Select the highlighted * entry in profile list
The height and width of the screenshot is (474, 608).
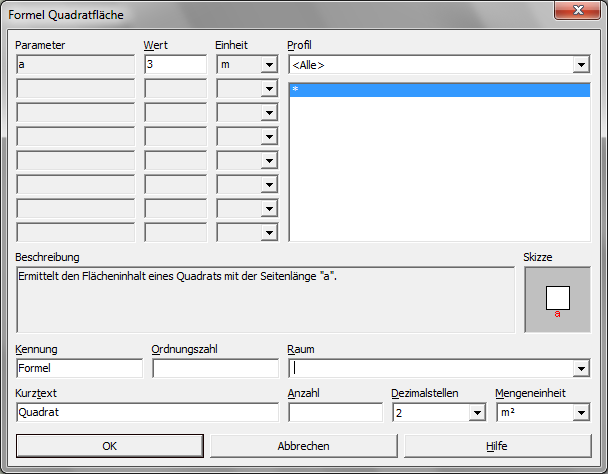pos(440,90)
